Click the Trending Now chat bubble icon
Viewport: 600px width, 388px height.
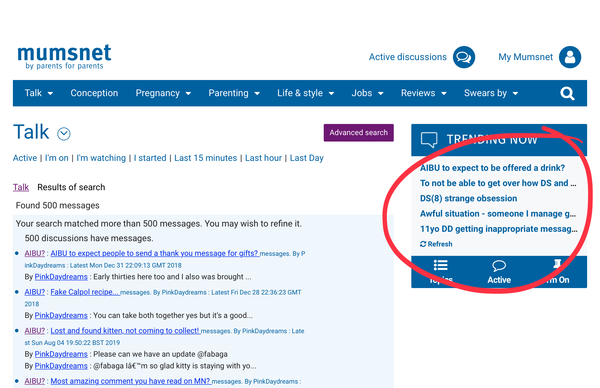429,140
